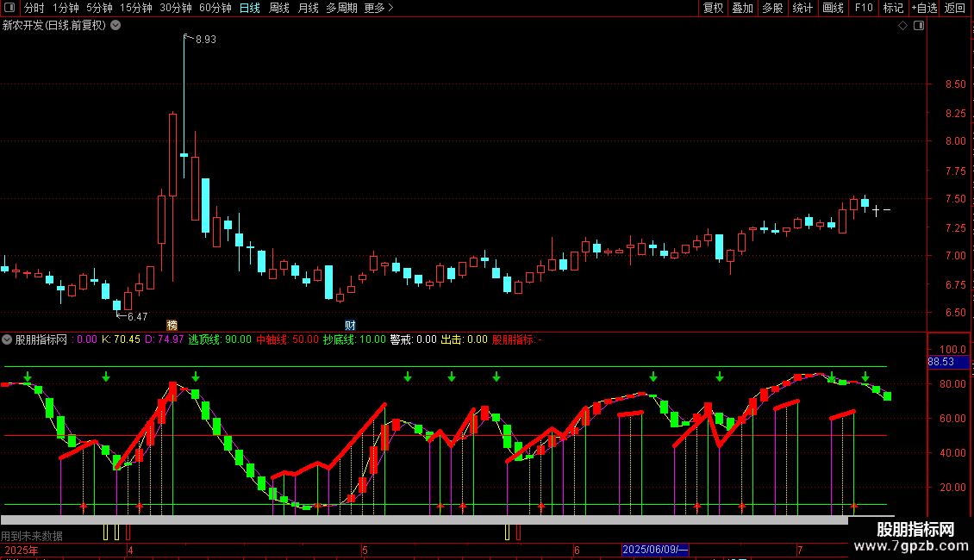974x560 pixels.
Task: Click the 抄底线: 10.00 label
Action: (354, 339)
